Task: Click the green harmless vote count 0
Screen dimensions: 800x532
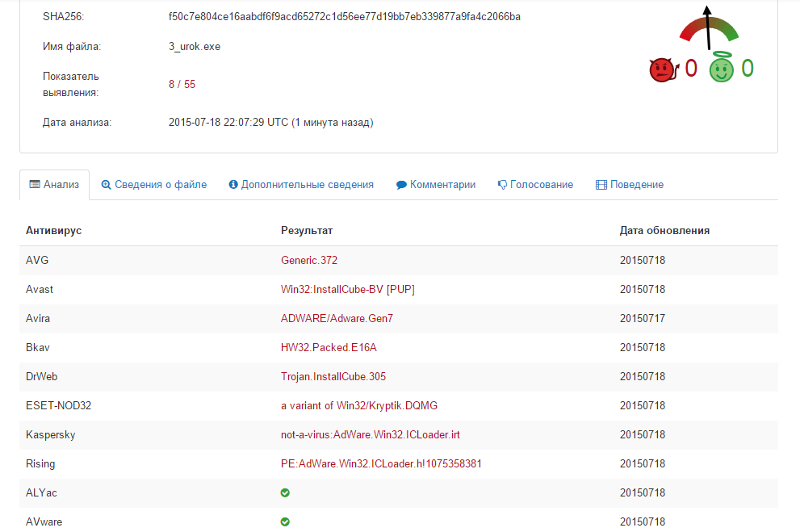Action: click(x=748, y=69)
